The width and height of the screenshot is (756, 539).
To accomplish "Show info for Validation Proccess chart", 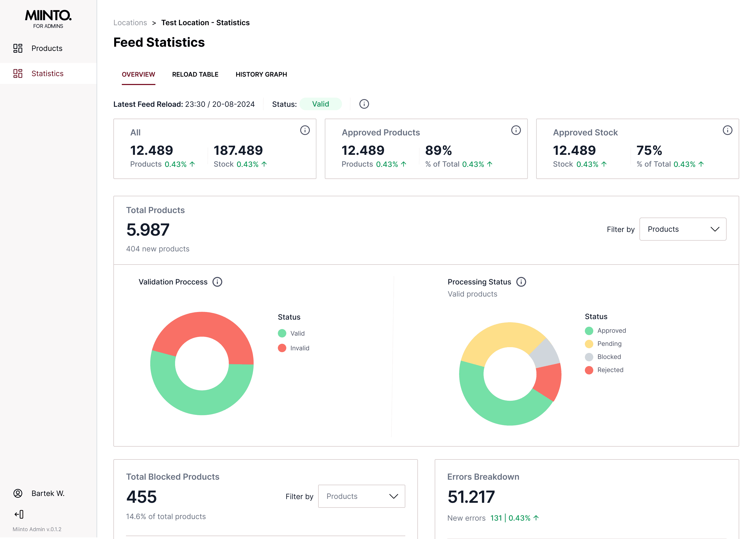I will click(x=217, y=282).
